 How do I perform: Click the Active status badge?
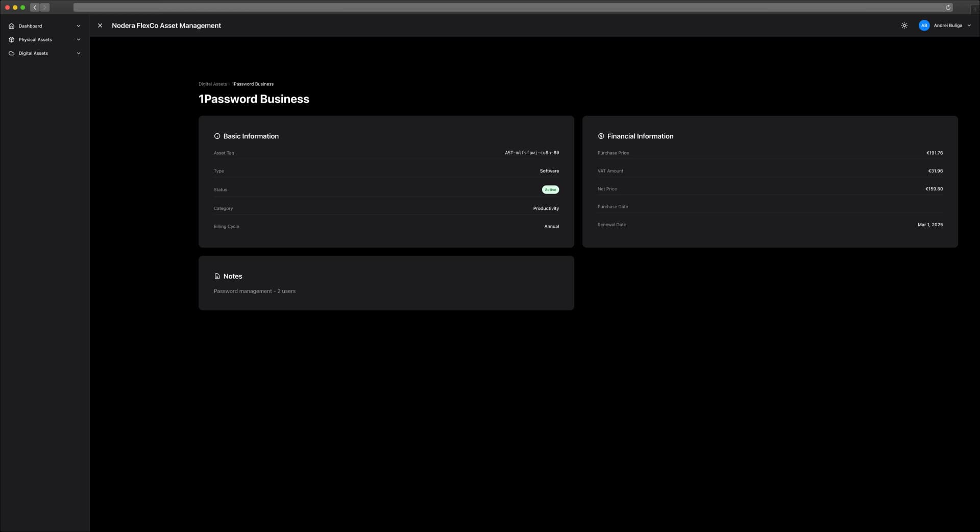tap(550, 189)
